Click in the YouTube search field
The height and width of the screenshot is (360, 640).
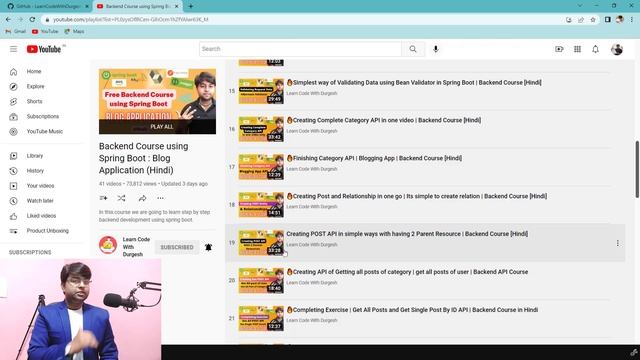click(300, 49)
